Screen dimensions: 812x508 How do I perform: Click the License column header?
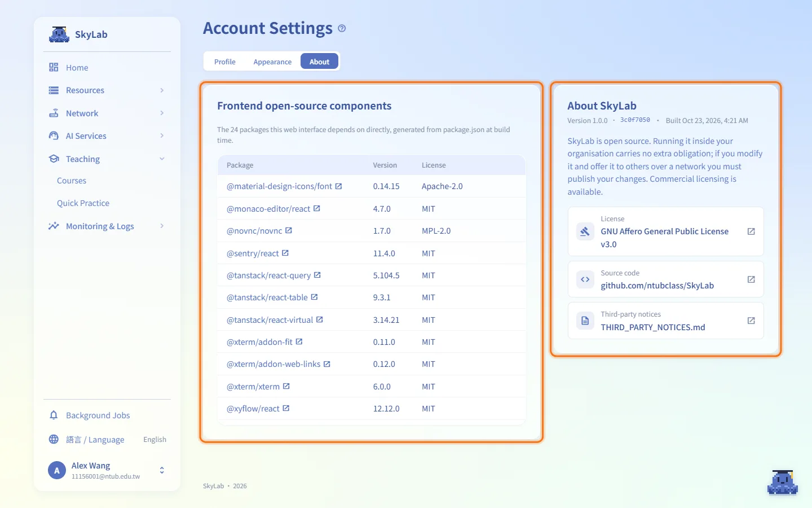tap(434, 165)
